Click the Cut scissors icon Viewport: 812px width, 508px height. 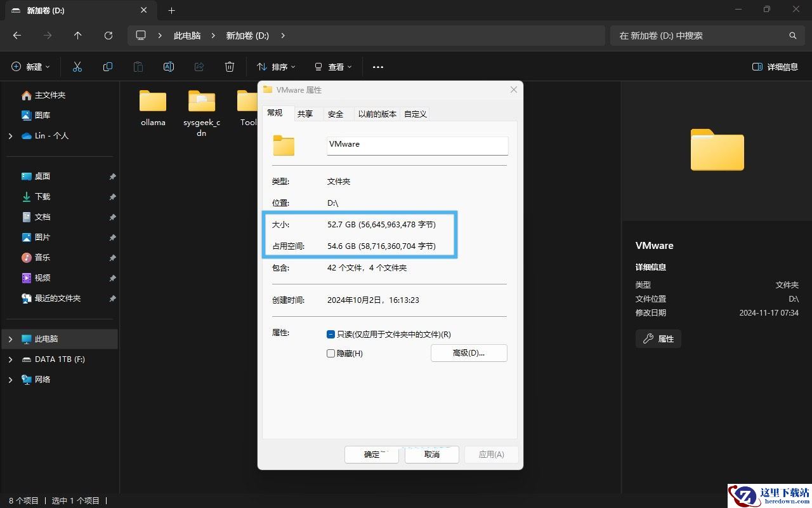[x=77, y=67]
